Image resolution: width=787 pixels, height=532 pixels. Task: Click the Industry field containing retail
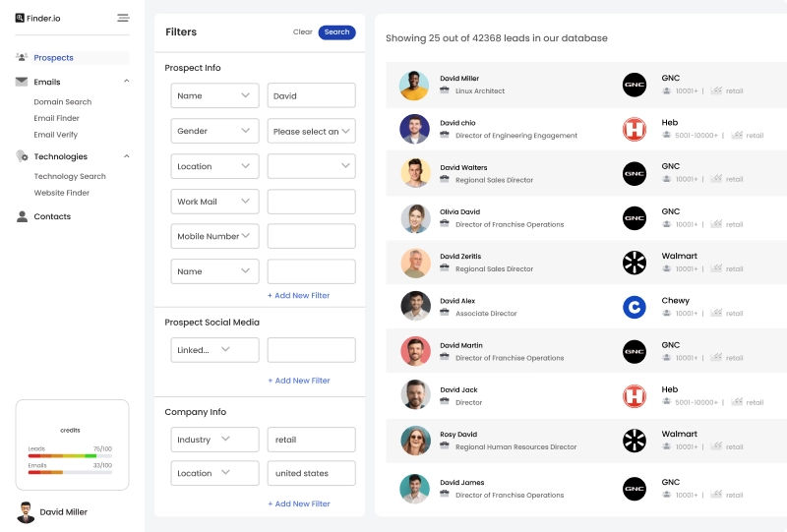(311, 440)
